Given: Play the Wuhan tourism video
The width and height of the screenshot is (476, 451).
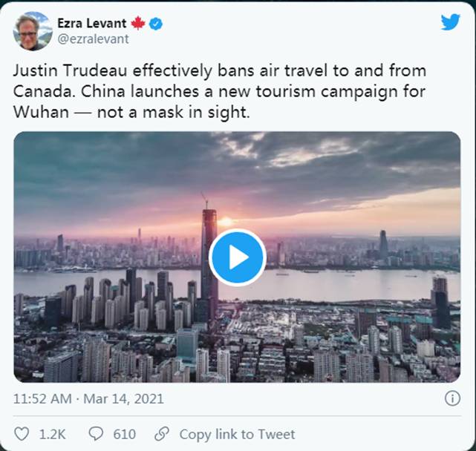Looking at the screenshot, I should tap(237, 257).
